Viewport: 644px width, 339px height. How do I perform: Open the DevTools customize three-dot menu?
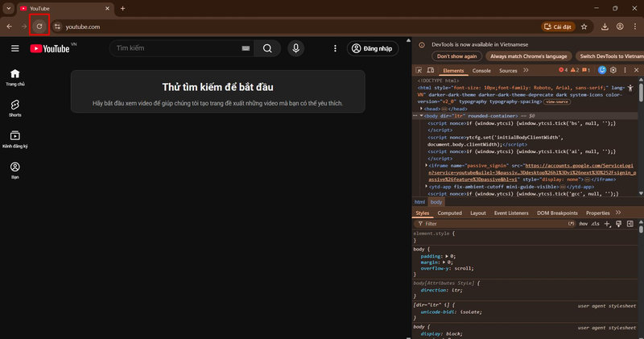[x=625, y=70]
